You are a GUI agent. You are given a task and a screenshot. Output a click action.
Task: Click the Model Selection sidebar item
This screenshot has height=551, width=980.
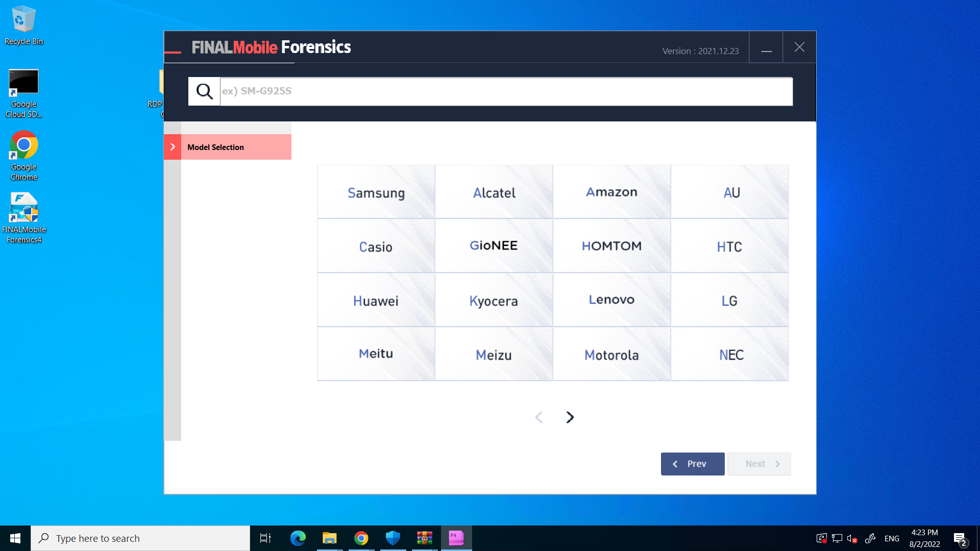point(228,146)
